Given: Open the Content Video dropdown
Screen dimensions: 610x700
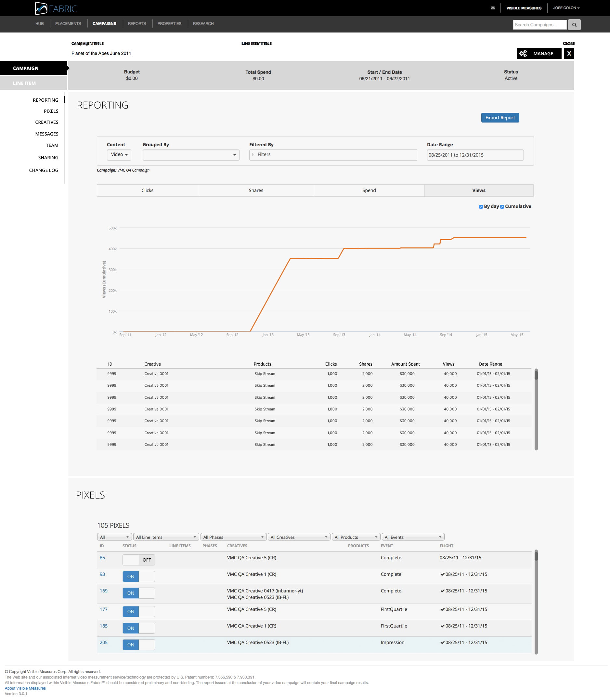Looking at the screenshot, I should click(119, 155).
